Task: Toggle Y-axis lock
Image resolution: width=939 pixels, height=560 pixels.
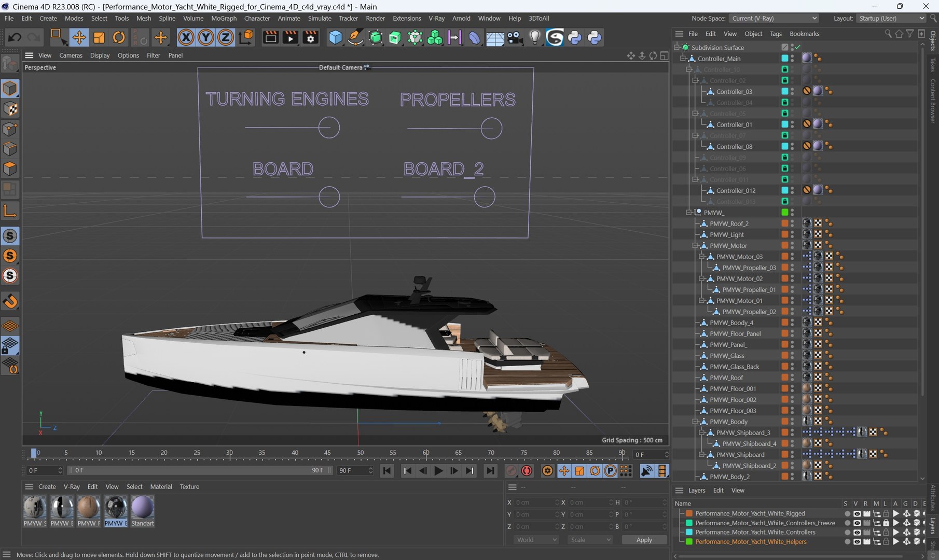Action: coord(206,37)
